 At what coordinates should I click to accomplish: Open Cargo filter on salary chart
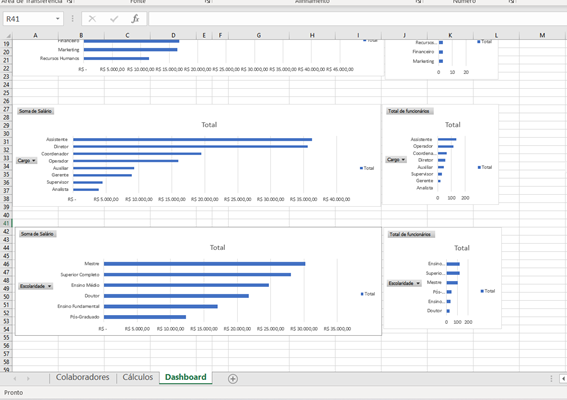coord(26,160)
